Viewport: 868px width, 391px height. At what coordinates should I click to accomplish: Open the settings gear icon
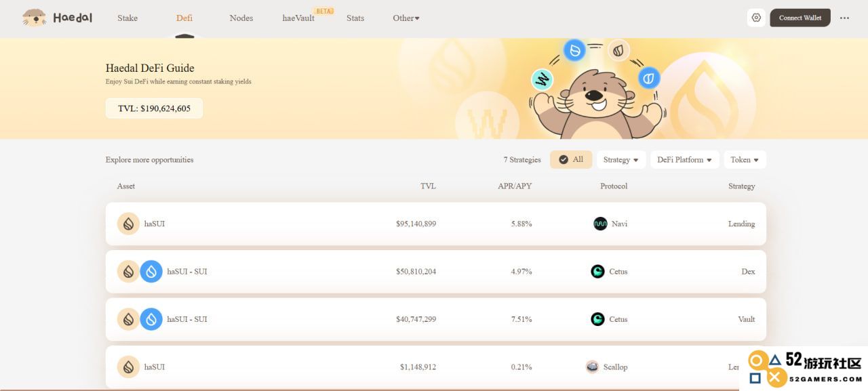click(756, 18)
